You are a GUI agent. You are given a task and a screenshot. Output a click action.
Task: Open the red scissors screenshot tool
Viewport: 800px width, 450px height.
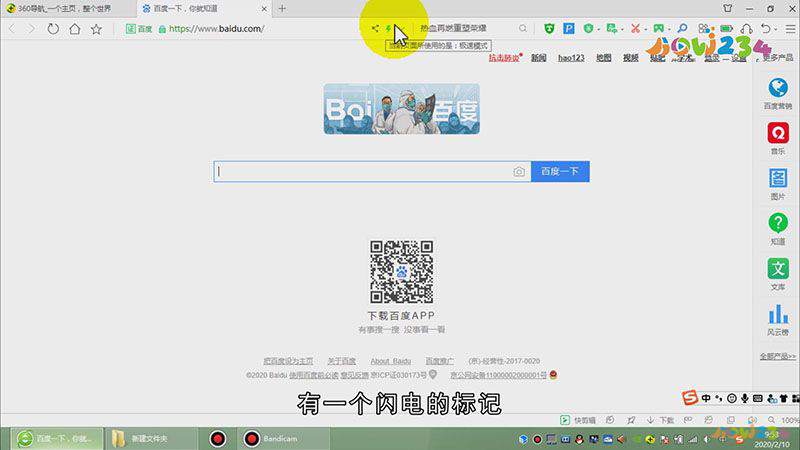(635, 29)
